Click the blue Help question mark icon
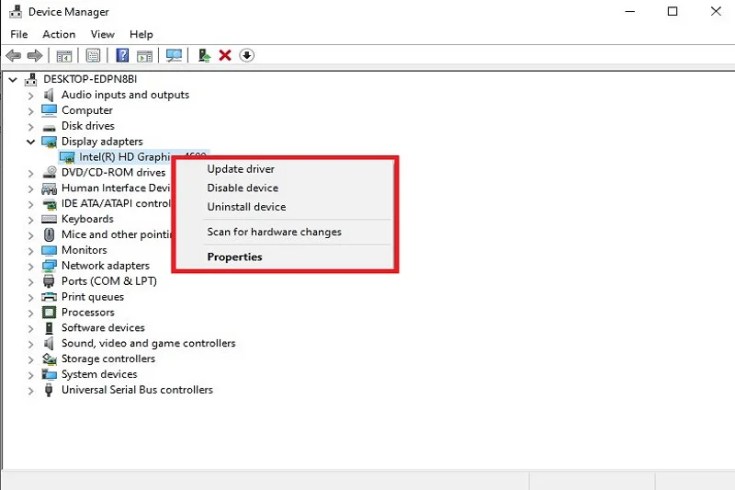735x490 pixels. coord(122,55)
